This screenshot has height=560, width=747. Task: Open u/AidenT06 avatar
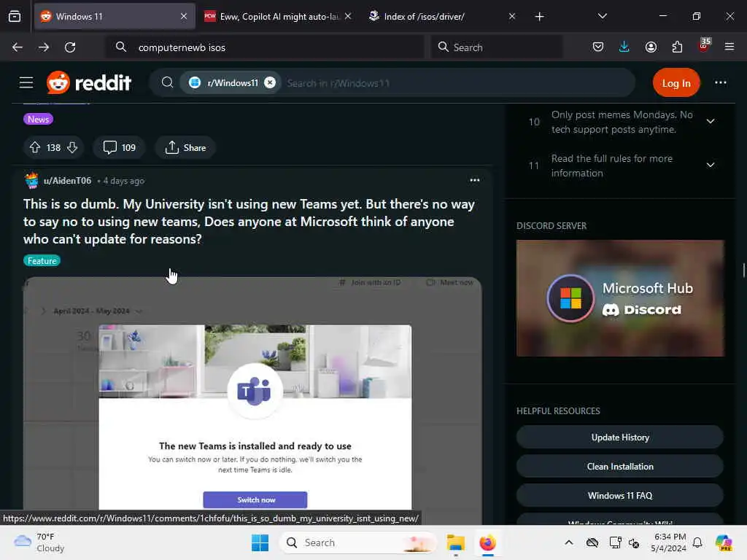[31, 181]
